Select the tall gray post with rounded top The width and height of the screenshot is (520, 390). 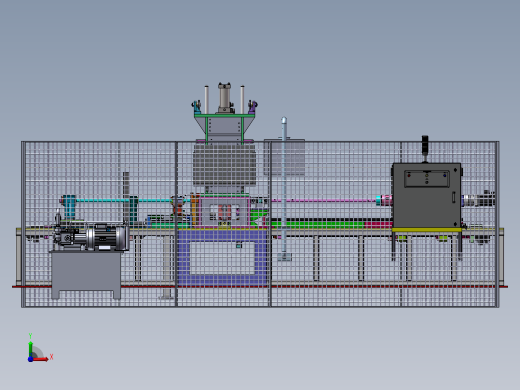284,187
